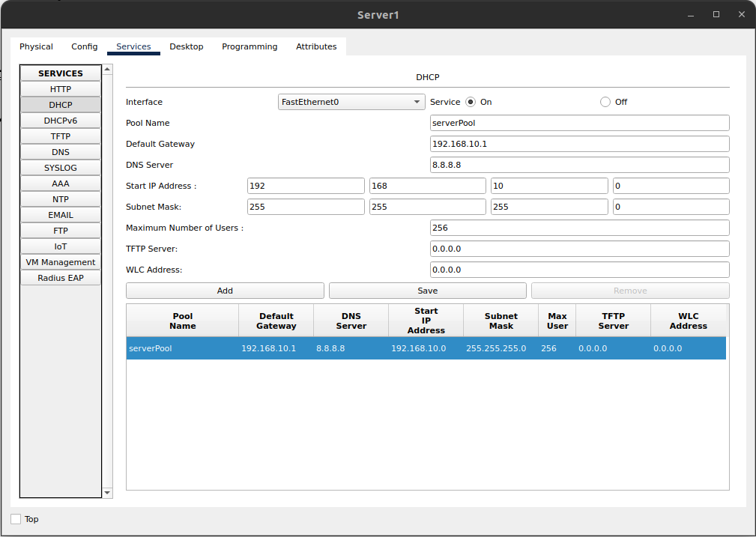Open the Attributes tab
This screenshot has width=756, height=537.
tap(316, 46)
